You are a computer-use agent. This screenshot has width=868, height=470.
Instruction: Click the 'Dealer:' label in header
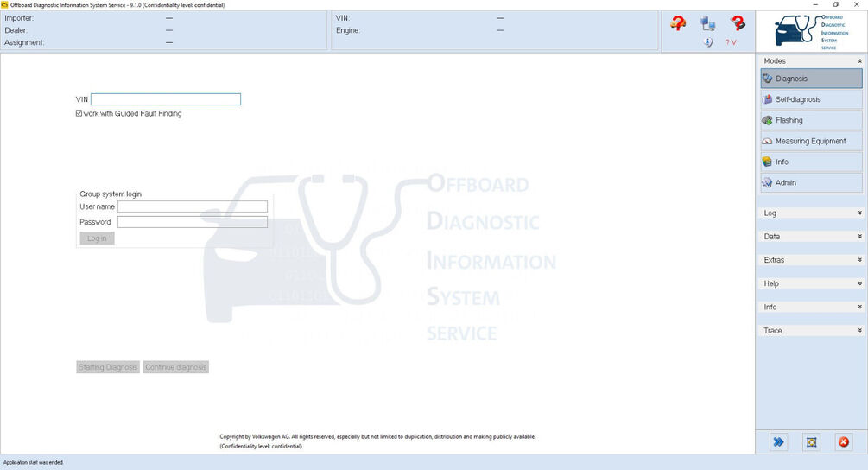point(16,30)
